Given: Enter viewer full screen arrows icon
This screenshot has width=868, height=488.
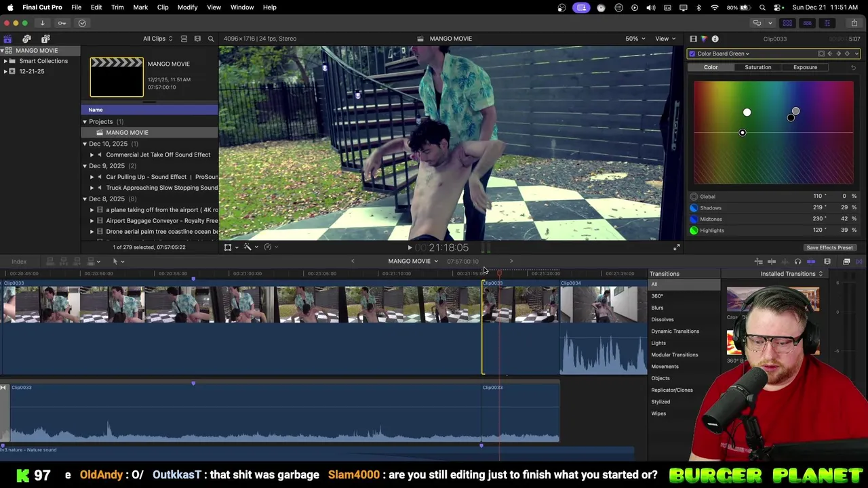Looking at the screenshot, I should (676, 247).
